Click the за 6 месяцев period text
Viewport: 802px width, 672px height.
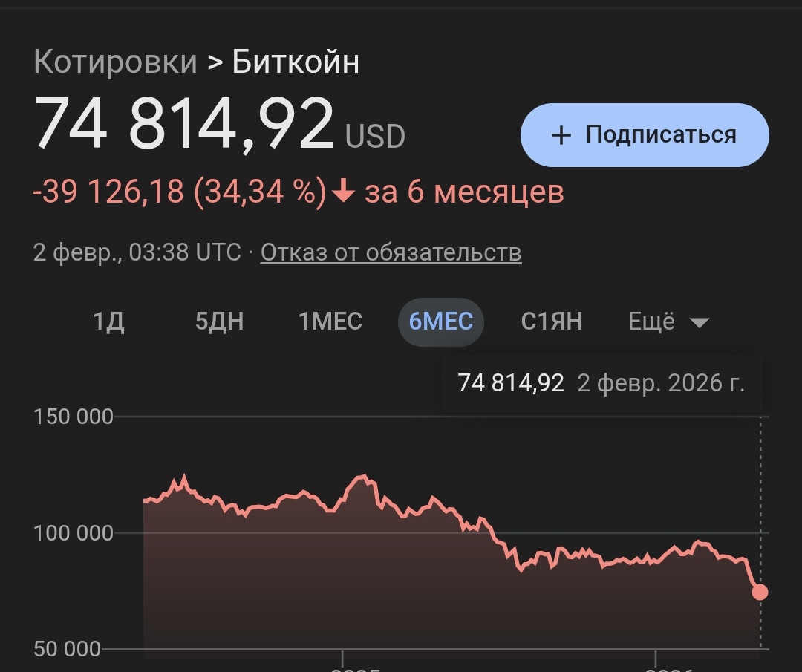[464, 192]
